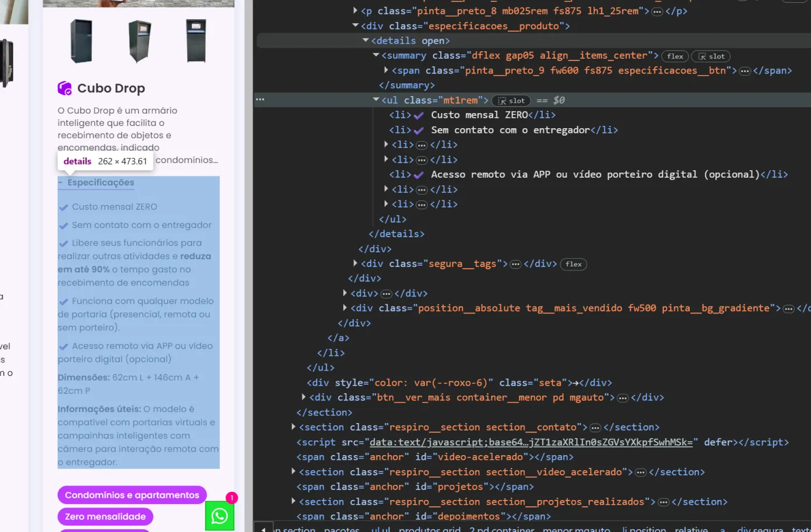The height and width of the screenshot is (532, 811).
Task: Select the first Cubo Drop product thumbnail
Action: point(81,41)
